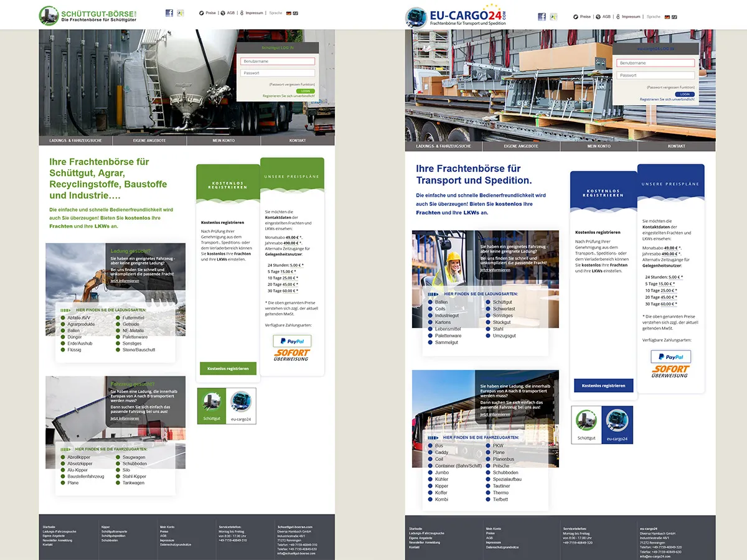The image size is (747, 560).
Task: Click green LOGIN button on Schüttgut-Börse page
Action: [x=306, y=91]
